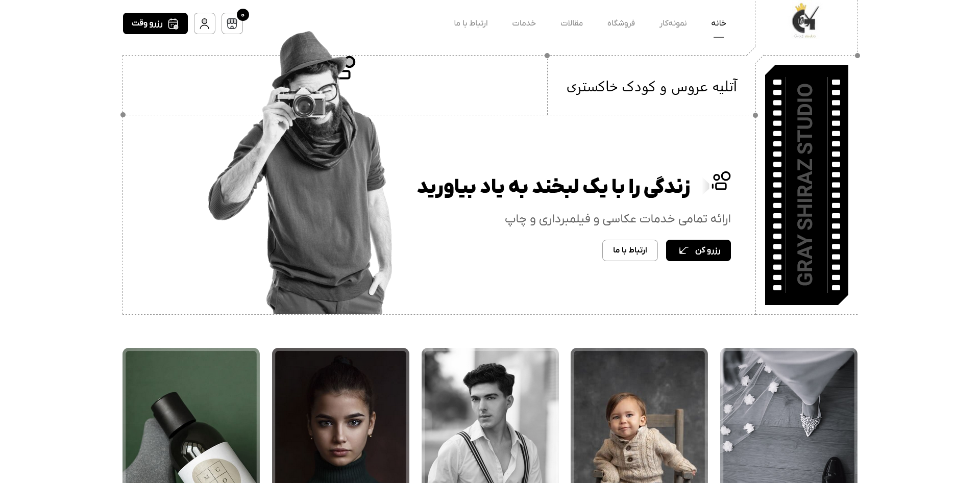Open the woman portrait thumbnail
Screen dimensions: 980x483
point(340,416)
